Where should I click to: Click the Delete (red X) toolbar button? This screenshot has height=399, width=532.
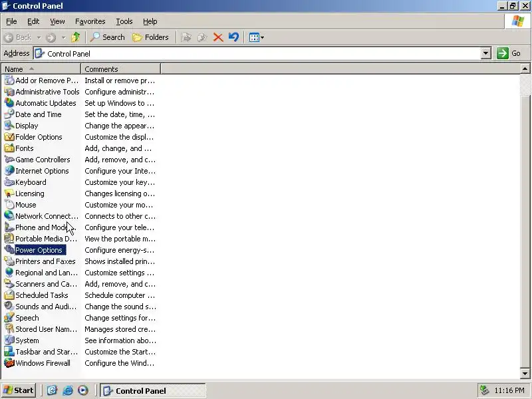(218, 37)
